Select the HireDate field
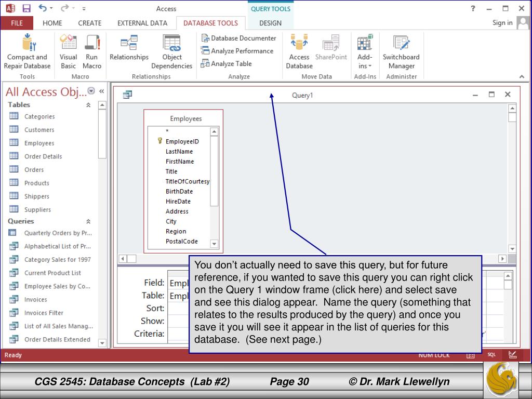The image size is (532, 399). pyautogui.click(x=179, y=201)
